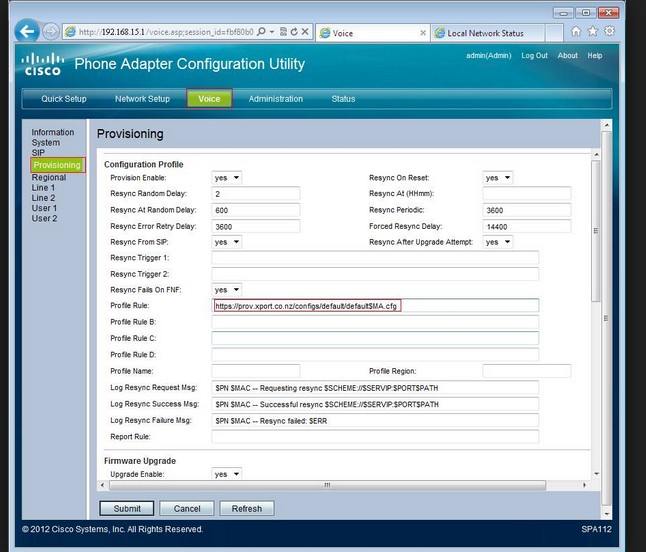This screenshot has height=552, width=646.
Task: Expand the Resync Fails On FNF dropdown
Action: click(x=227, y=290)
